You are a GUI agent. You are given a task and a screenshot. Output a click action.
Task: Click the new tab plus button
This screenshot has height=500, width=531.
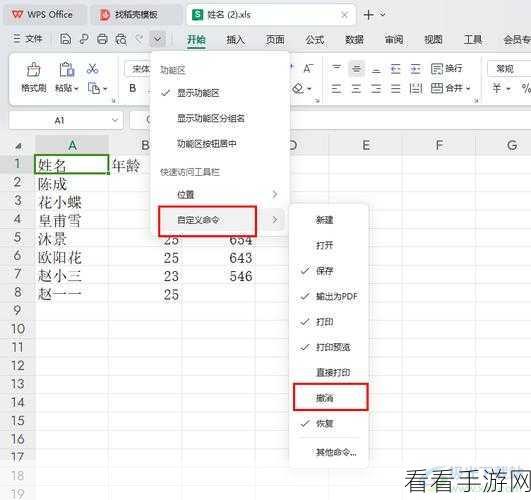(x=368, y=15)
